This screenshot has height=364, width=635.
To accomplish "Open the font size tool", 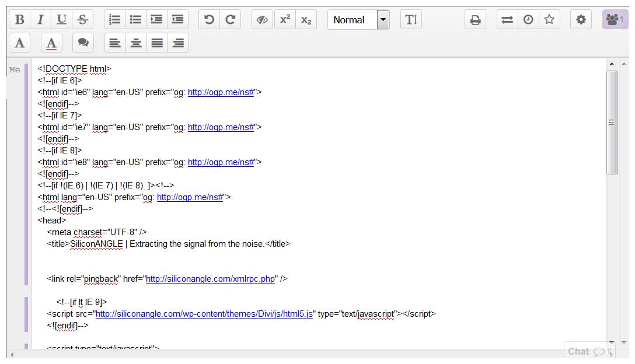I will point(411,19).
